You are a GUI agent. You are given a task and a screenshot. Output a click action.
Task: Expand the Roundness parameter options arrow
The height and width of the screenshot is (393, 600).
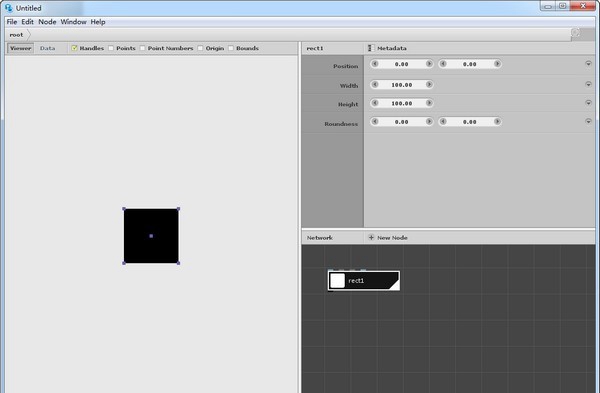click(x=588, y=121)
